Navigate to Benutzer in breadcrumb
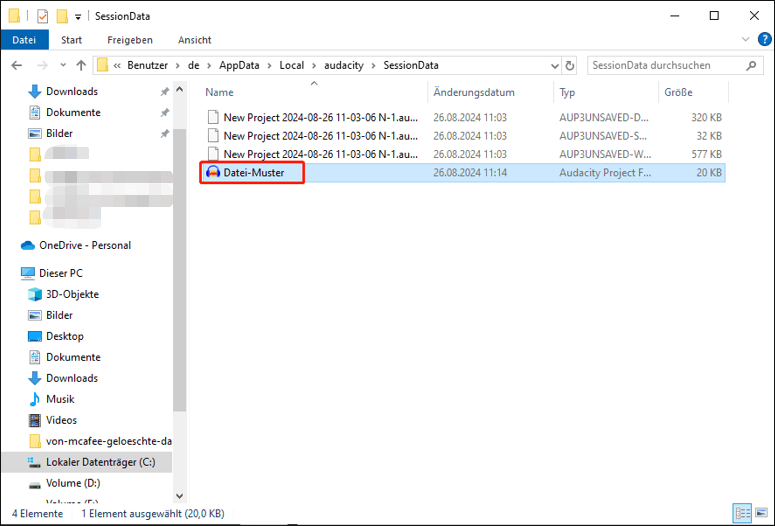This screenshot has width=775, height=526. pyautogui.click(x=147, y=65)
